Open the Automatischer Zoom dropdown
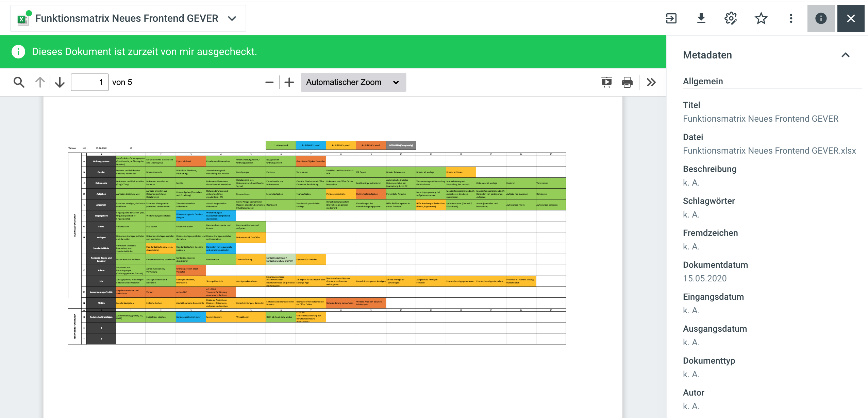This screenshot has width=868, height=418. pyautogui.click(x=353, y=82)
